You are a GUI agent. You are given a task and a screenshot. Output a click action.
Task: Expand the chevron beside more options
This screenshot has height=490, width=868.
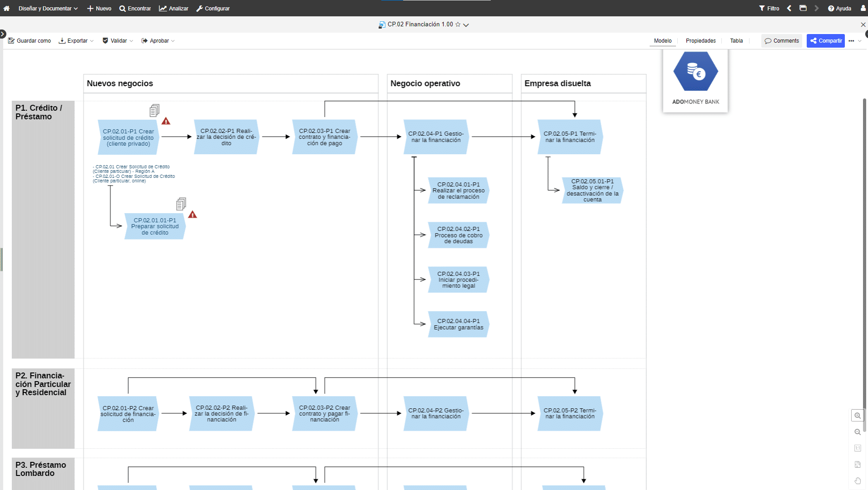pyautogui.click(x=859, y=41)
